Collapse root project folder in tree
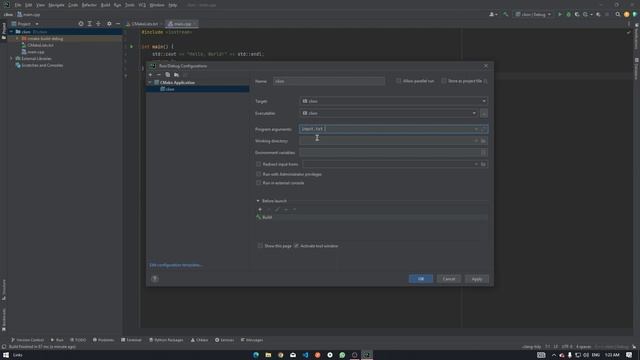640x360 pixels. click(11, 31)
